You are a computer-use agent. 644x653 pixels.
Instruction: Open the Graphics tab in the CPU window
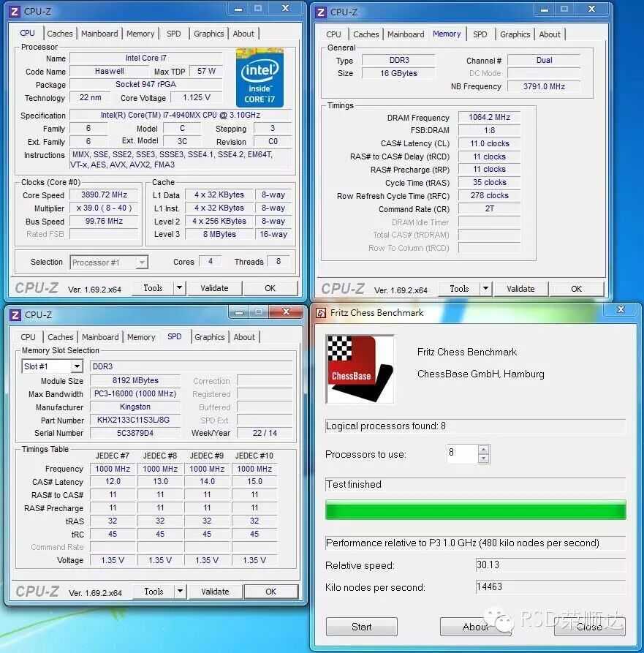tap(208, 34)
